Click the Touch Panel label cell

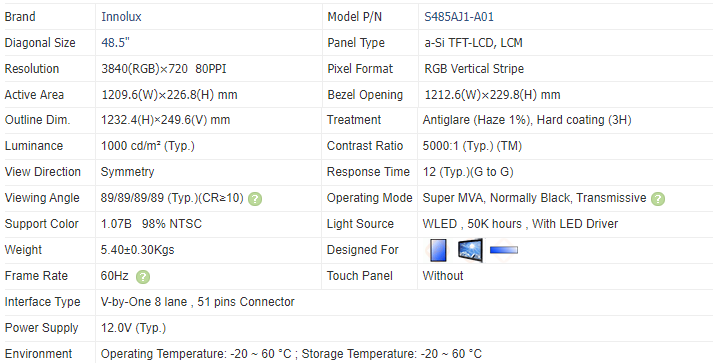(369, 276)
